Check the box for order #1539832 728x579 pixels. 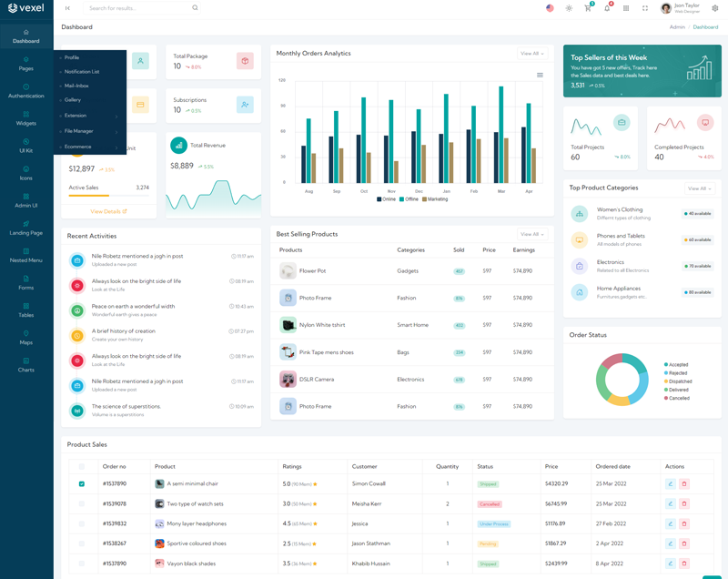tap(82, 523)
